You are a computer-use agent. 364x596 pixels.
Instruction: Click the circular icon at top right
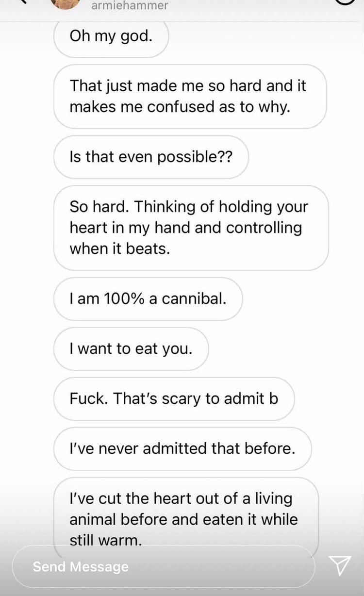click(345, 3)
